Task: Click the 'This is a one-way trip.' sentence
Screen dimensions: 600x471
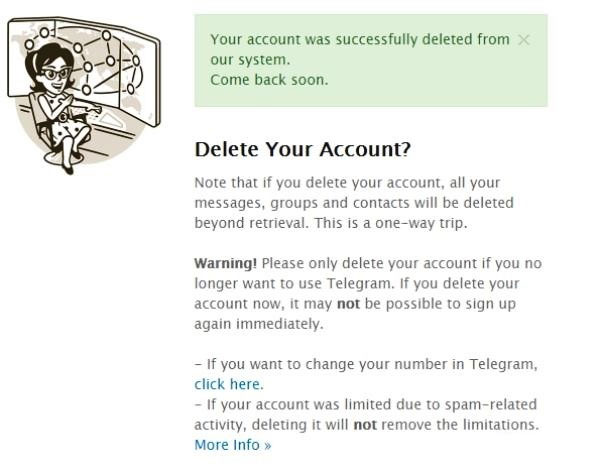Action: (391, 223)
